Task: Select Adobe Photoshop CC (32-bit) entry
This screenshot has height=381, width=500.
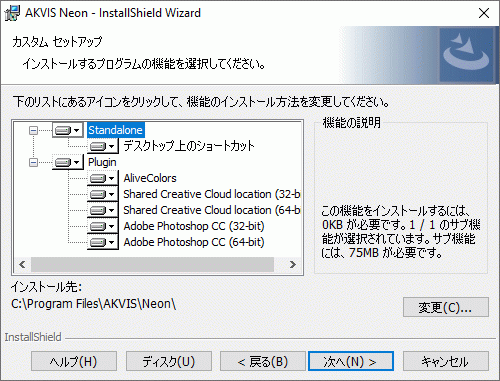Action: (194, 226)
